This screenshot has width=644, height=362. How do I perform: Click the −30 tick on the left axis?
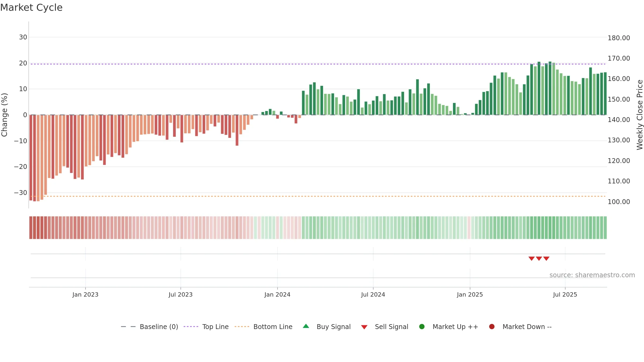(x=21, y=193)
